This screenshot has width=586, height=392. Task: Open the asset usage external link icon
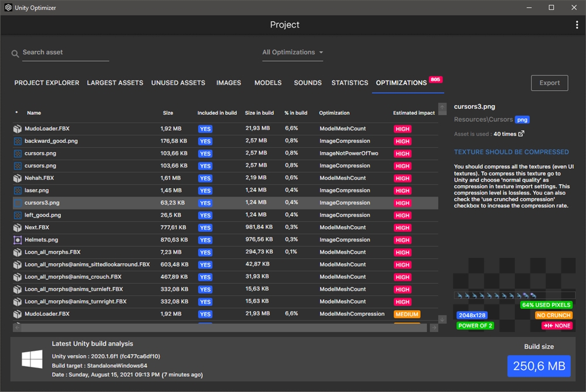click(x=521, y=134)
